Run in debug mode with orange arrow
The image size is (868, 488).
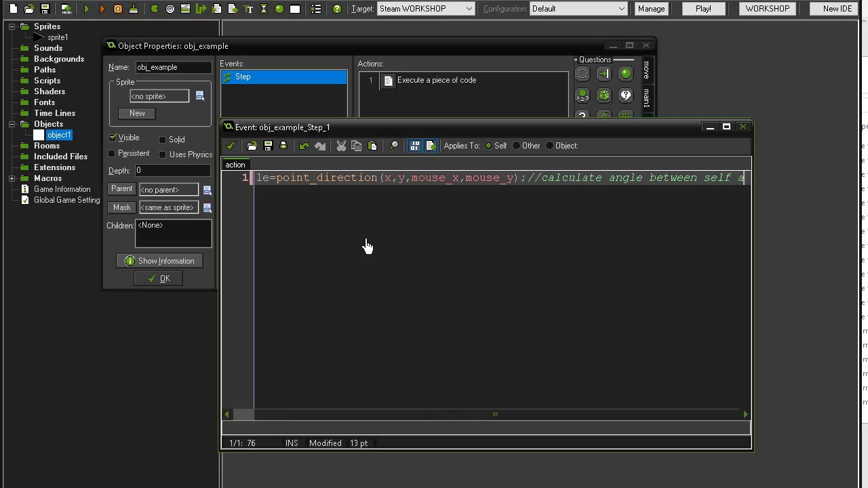click(x=102, y=9)
